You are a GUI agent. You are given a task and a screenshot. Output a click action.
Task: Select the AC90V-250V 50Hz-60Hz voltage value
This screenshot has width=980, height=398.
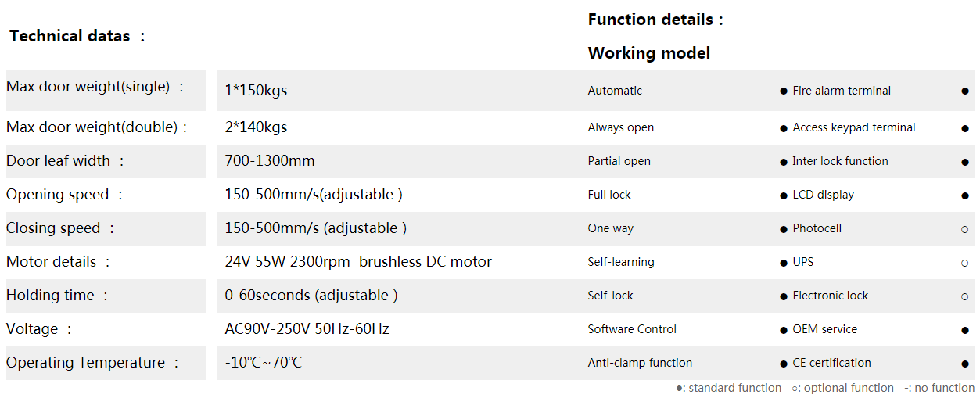(307, 329)
